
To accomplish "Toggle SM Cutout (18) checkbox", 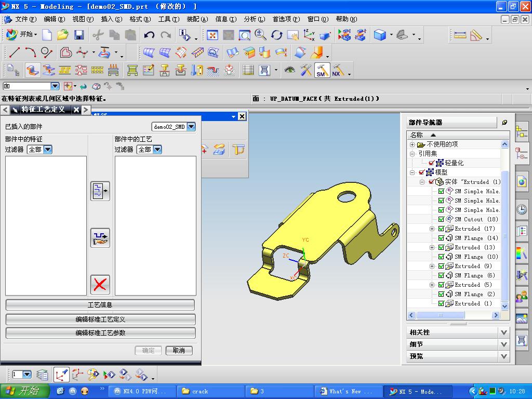I will [x=441, y=219].
